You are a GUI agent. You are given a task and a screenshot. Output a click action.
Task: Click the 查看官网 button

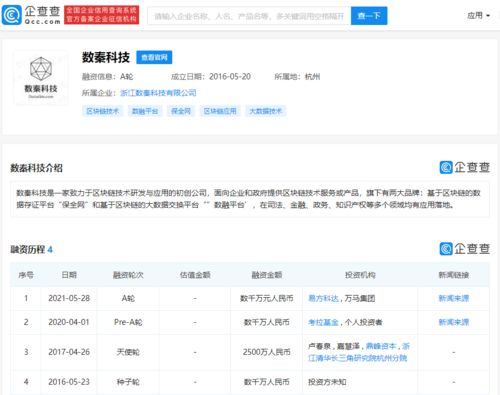(154, 57)
